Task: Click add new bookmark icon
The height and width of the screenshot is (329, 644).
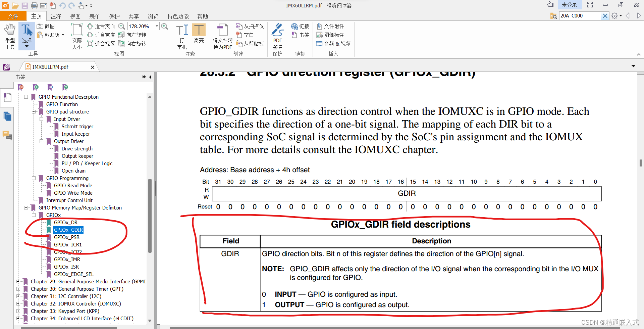Action: click(36, 87)
